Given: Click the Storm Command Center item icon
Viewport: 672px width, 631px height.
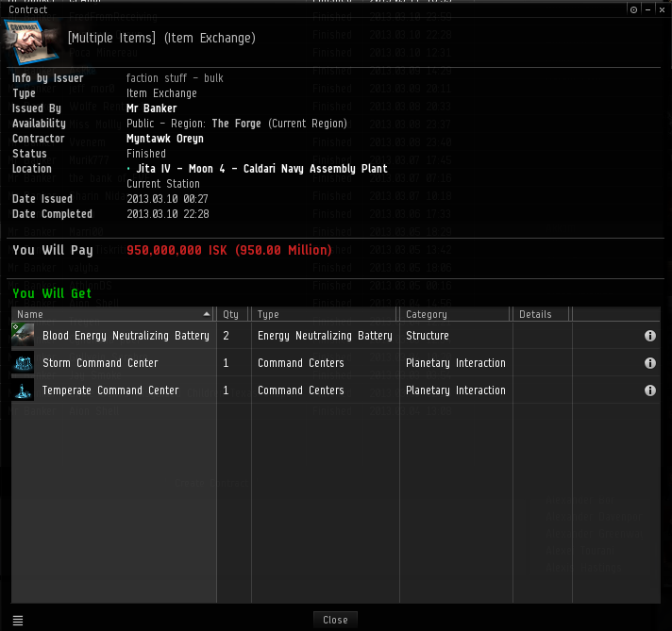Looking at the screenshot, I should click(23, 363).
